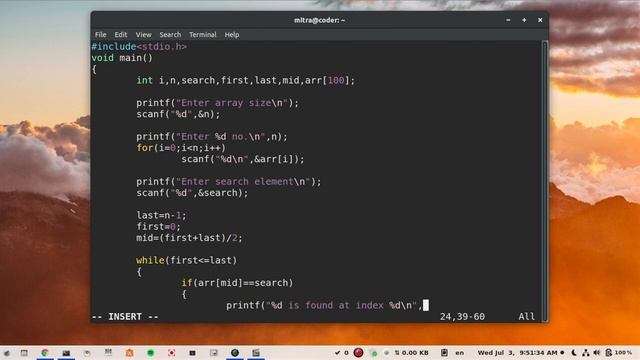Click the green circle app icon in taskbar
Screen dimensions: 640x360
pos(151,353)
